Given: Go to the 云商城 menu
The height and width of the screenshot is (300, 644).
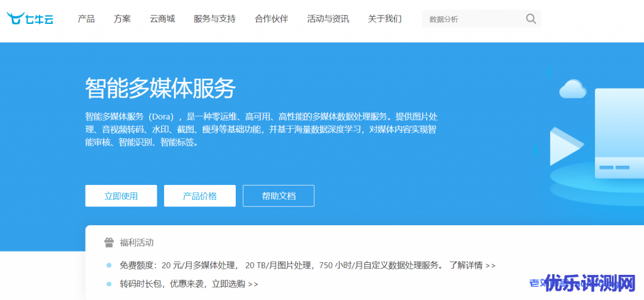Looking at the screenshot, I should (x=162, y=19).
